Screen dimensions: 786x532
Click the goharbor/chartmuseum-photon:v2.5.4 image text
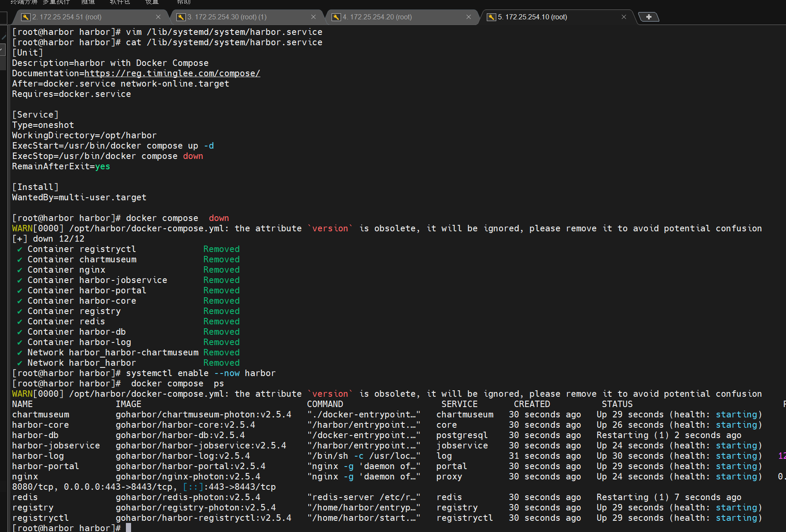pos(204,414)
